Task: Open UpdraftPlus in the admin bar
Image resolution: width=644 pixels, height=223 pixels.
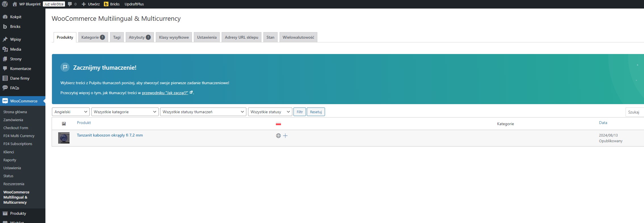Action: click(134, 4)
